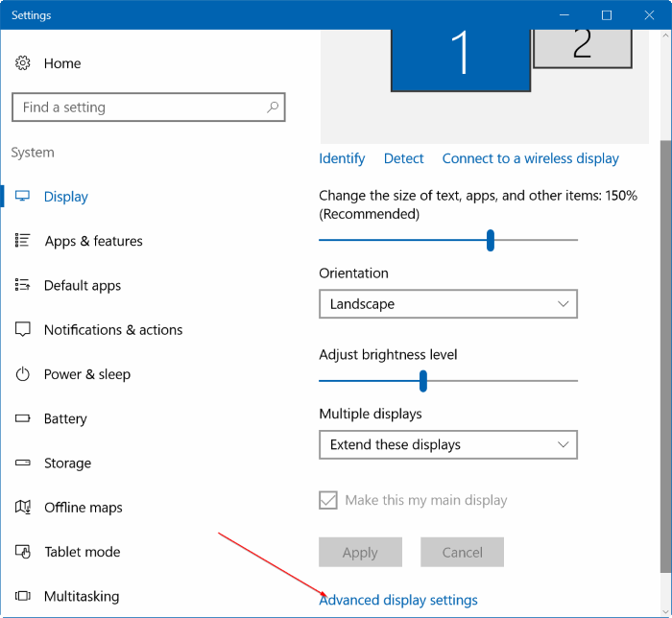Viewport: 672px width, 618px height.
Task: Click the Detect link
Action: pyautogui.click(x=403, y=158)
